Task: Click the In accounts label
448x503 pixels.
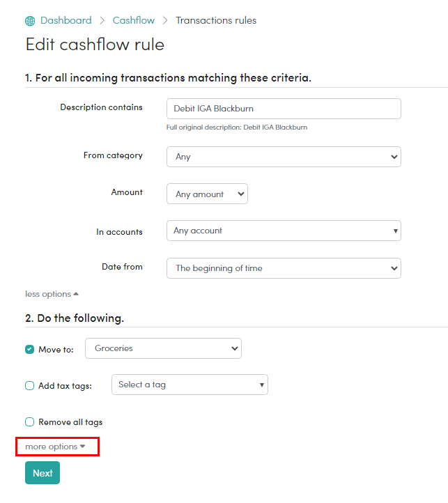Action: [119, 232]
